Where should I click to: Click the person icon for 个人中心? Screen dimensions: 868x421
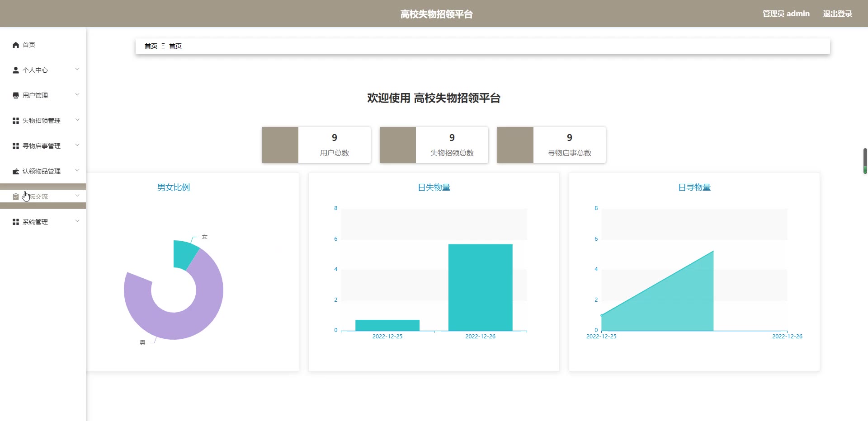pyautogui.click(x=16, y=70)
